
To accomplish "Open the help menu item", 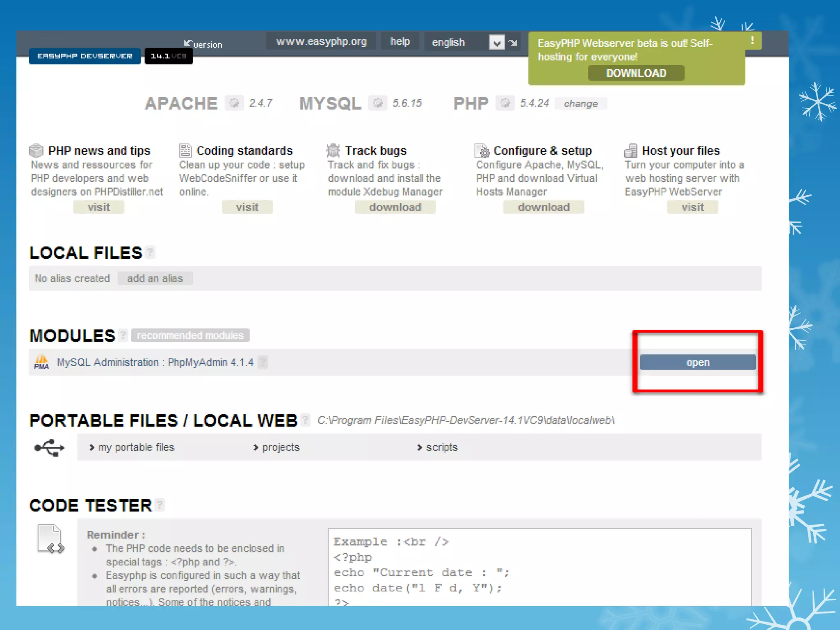I will (400, 41).
